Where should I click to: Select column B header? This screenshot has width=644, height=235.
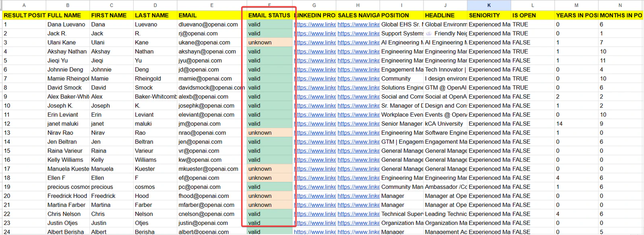68,5
